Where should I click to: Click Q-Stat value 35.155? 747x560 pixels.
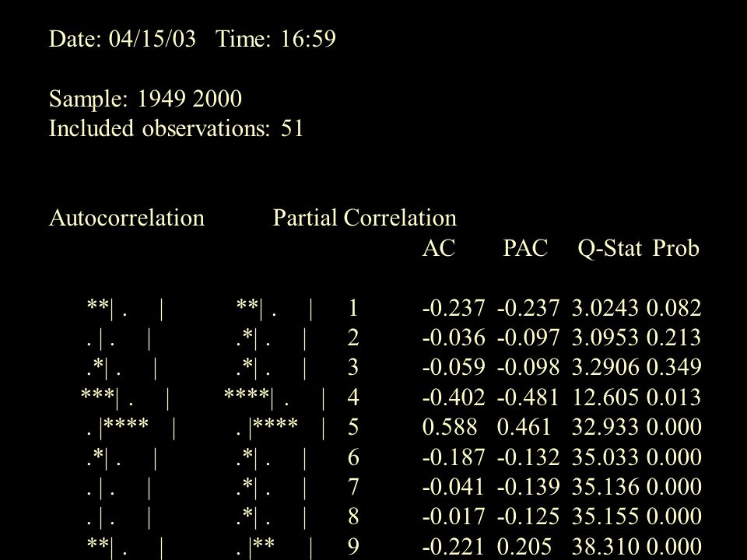coord(605,516)
